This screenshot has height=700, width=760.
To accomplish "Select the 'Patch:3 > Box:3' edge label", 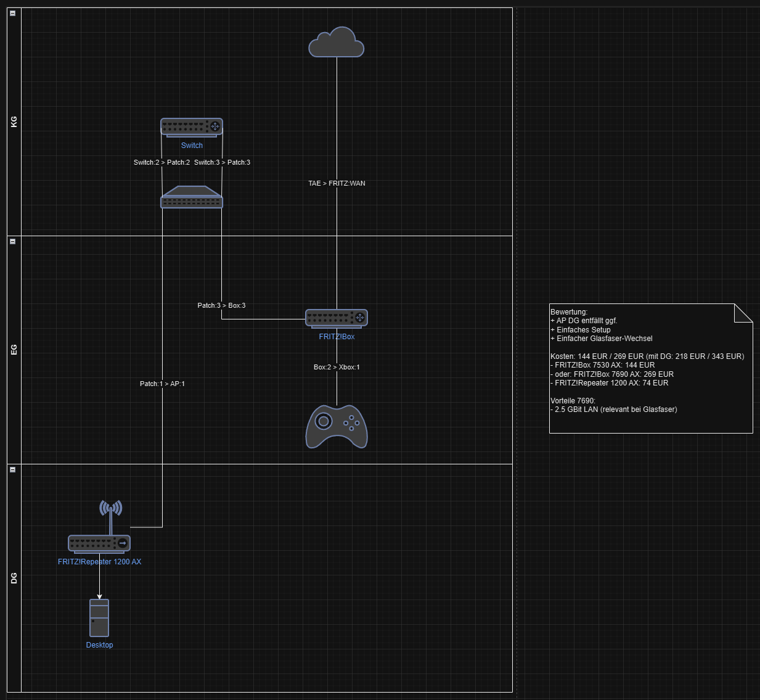I will (x=221, y=305).
